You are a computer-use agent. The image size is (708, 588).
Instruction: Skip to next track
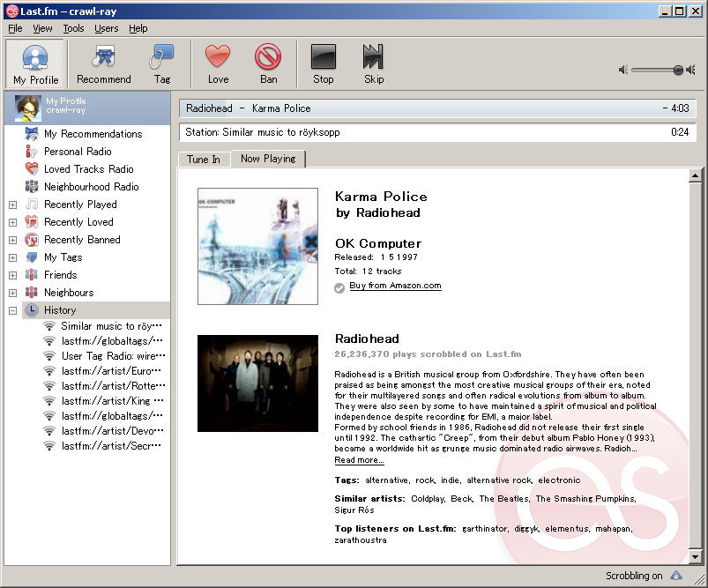pyautogui.click(x=374, y=63)
